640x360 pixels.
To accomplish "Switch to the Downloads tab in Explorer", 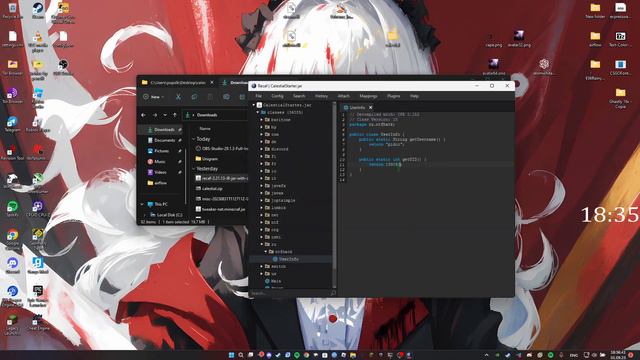I will tap(235, 82).
